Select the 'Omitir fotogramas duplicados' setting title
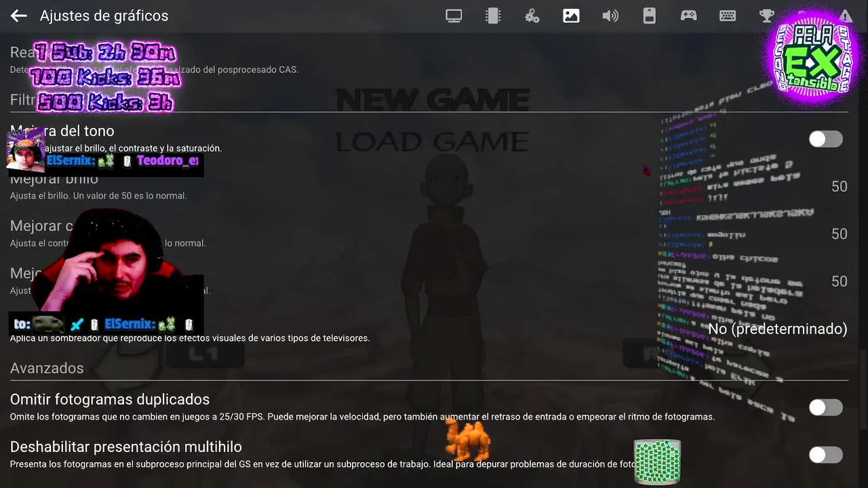Image resolution: width=868 pixels, height=488 pixels. coord(110,399)
